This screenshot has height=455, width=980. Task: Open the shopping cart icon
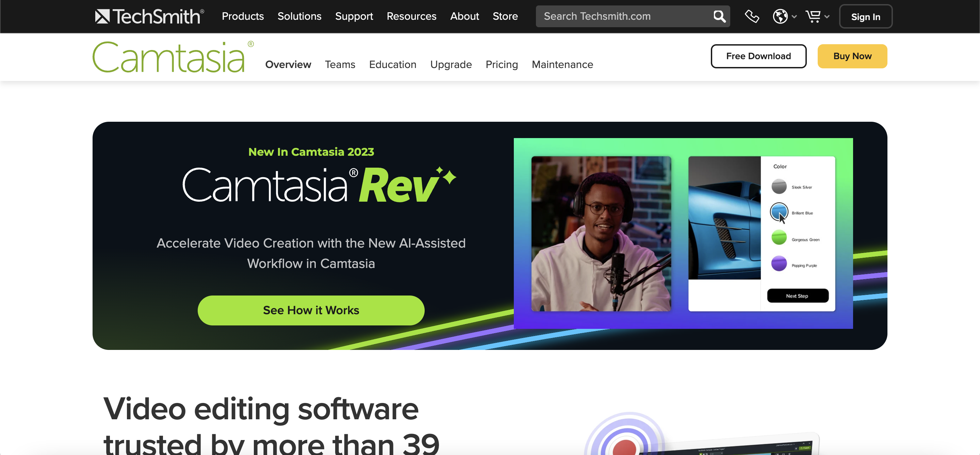pos(813,16)
